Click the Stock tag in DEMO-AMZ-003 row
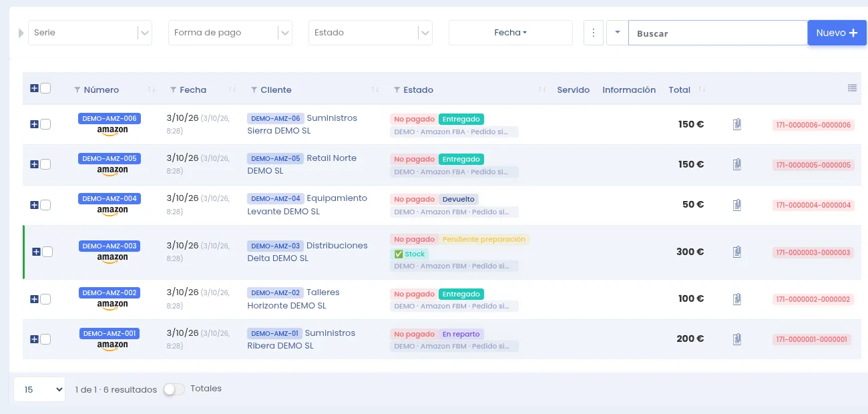 point(409,254)
